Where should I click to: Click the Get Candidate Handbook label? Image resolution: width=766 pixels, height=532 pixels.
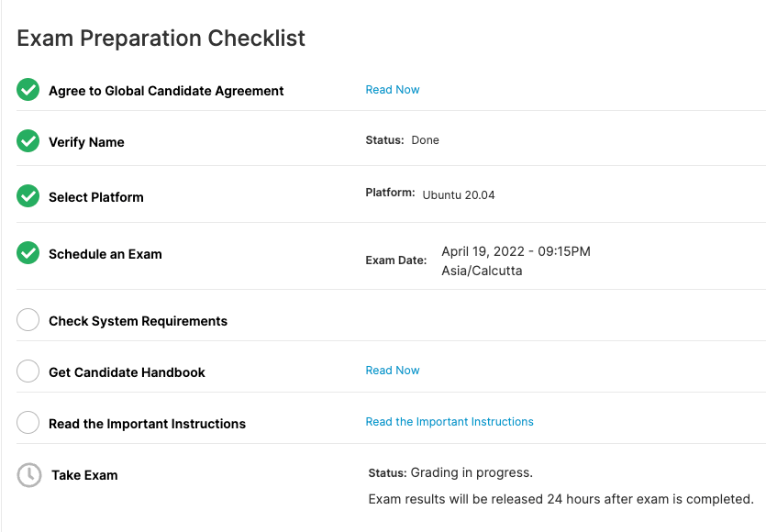127,372
